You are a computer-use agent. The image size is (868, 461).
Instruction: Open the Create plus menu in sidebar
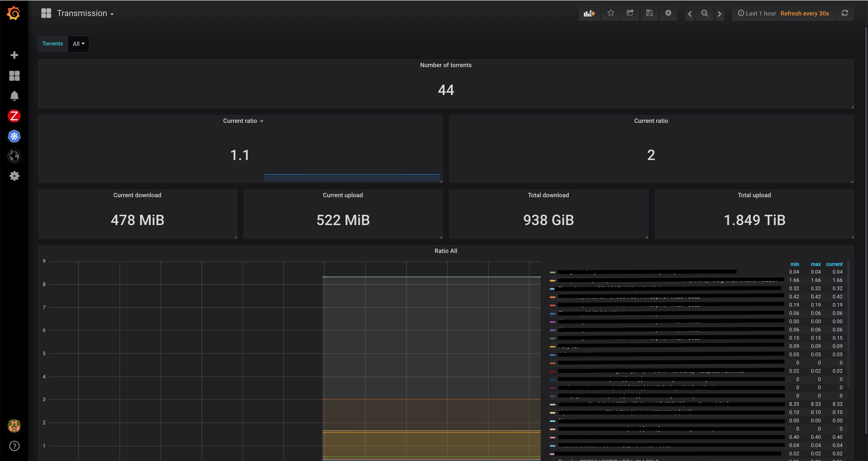(14, 55)
